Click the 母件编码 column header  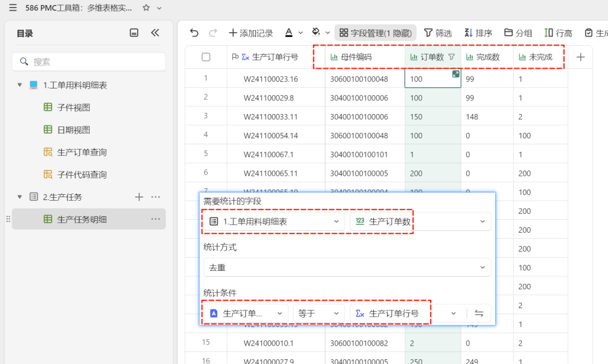pos(365,57)
